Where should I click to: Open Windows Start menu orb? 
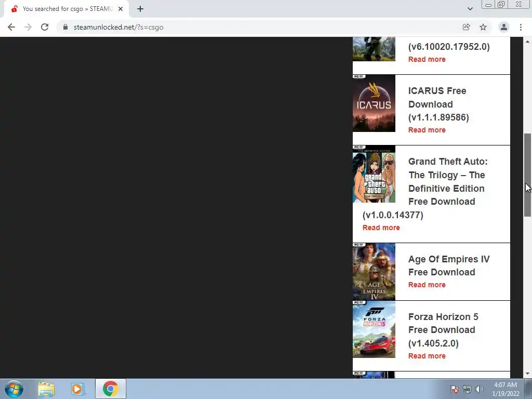(14, 389)
